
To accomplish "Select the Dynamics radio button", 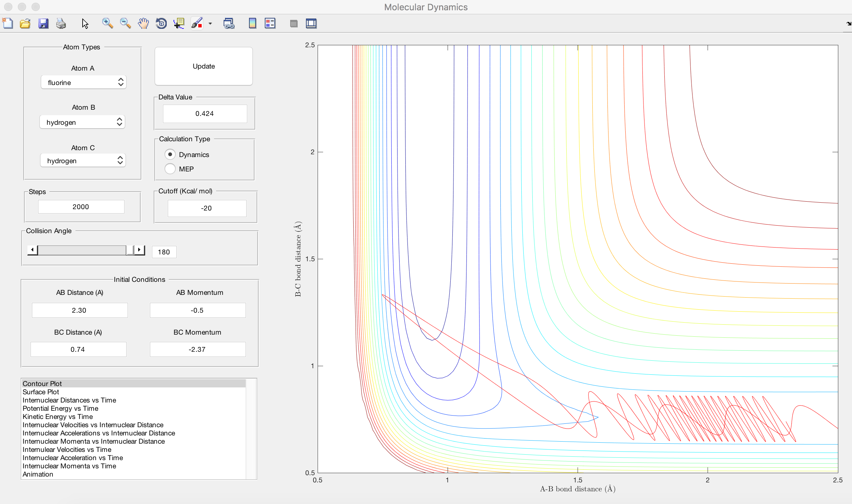I will point(170,154).
